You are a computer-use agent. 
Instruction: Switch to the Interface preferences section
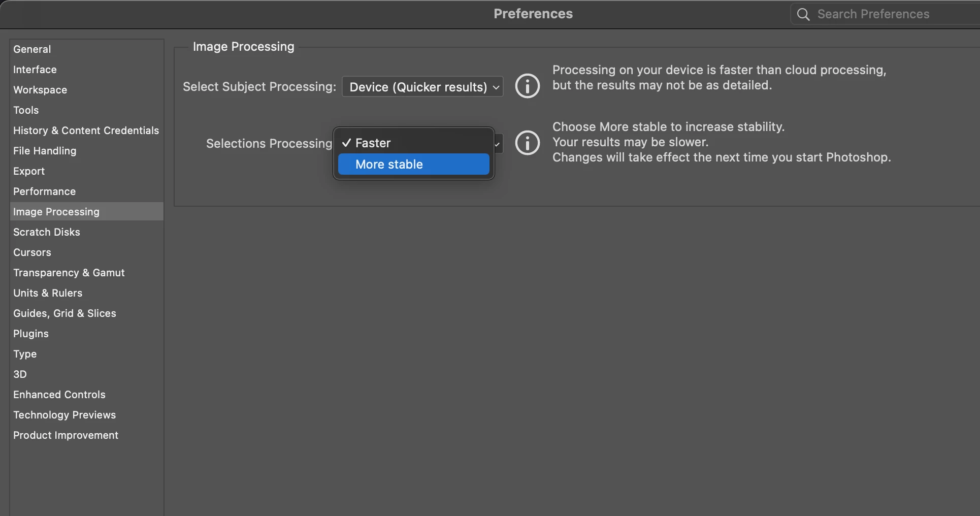click(x=35, y=70)
